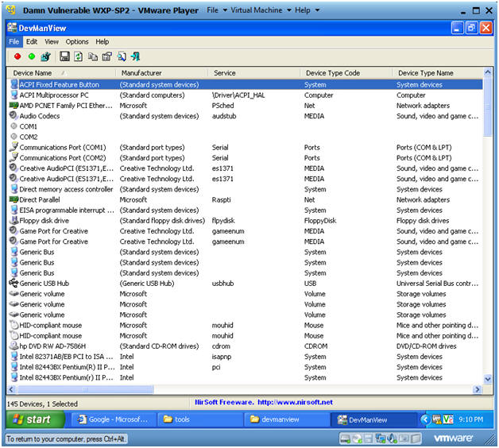The height and width of the screenshot is (448, 499).
Task: Click the vertical scrollbar thumb
Action: coord(487,106)
